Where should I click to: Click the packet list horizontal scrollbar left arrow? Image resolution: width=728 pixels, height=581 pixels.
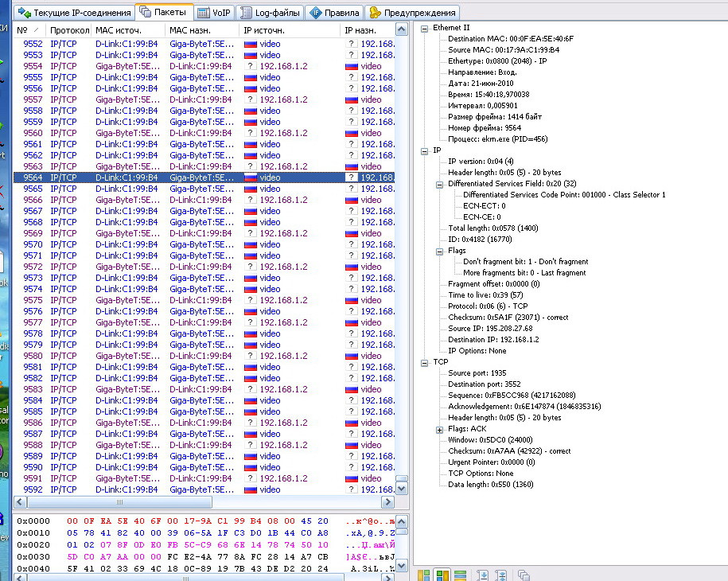[x=21, y=502]
